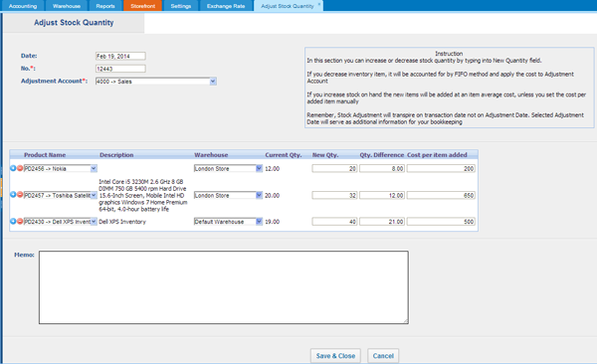Switch to the Accounting tab

[x=23, y=6]
